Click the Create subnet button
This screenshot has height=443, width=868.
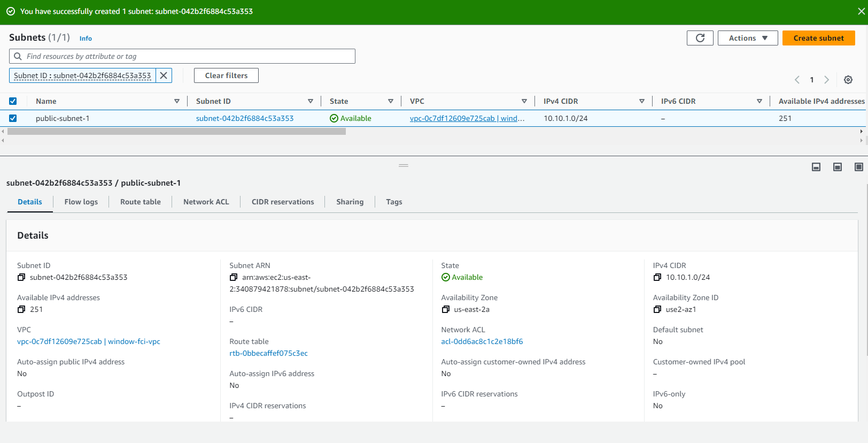[819, 38]
